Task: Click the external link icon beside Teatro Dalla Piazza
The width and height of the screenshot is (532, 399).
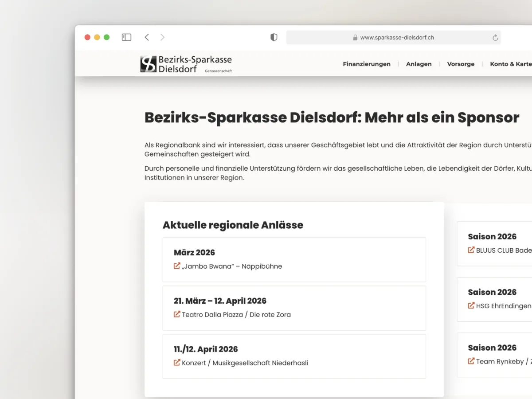Action: click(177, 314)
